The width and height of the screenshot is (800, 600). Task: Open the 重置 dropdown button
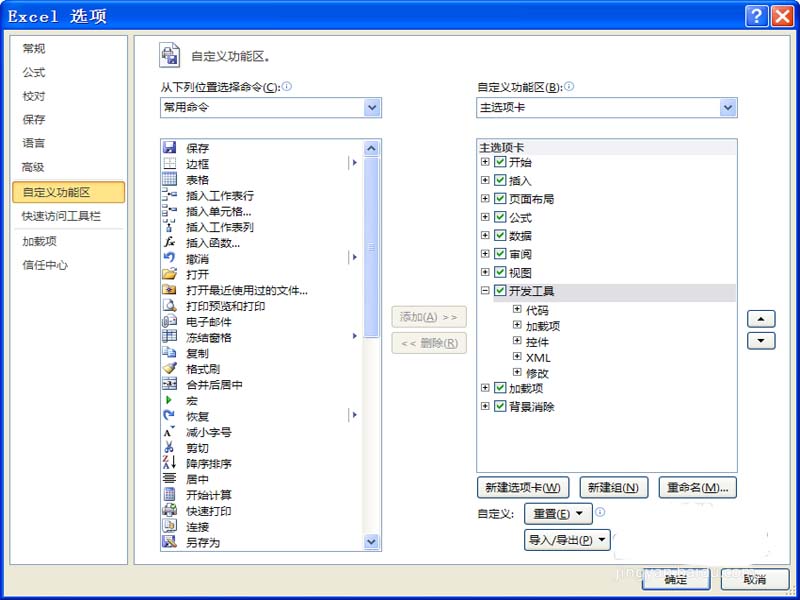(x=558, y=514)
